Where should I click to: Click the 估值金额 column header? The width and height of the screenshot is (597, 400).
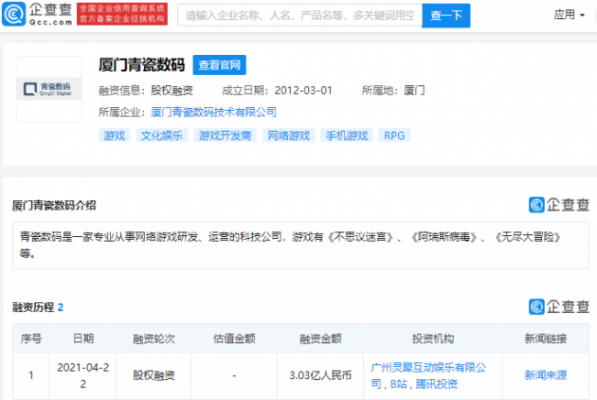click(234, 338)
